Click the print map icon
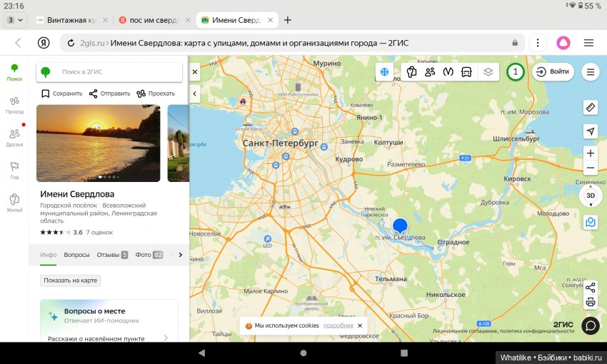607x364 pixels. point(591,302)
